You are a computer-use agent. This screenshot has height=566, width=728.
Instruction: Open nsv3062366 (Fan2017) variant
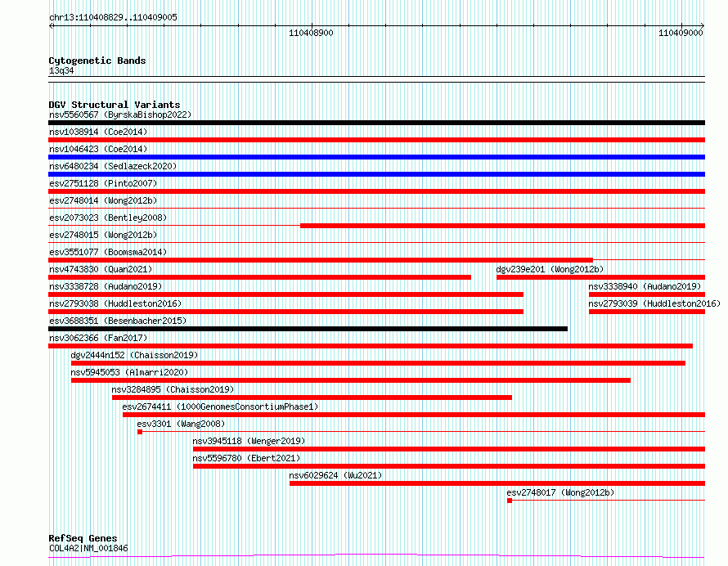coord(98,338)
